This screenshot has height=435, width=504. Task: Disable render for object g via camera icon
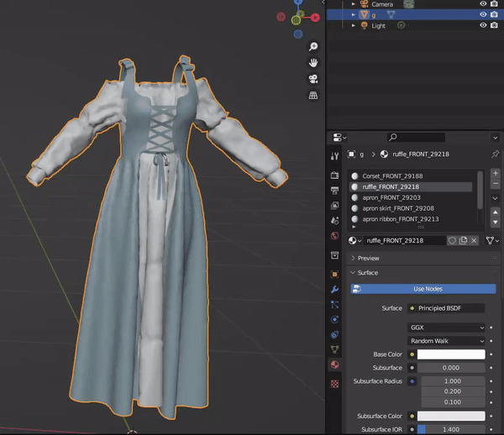[495, 15]
